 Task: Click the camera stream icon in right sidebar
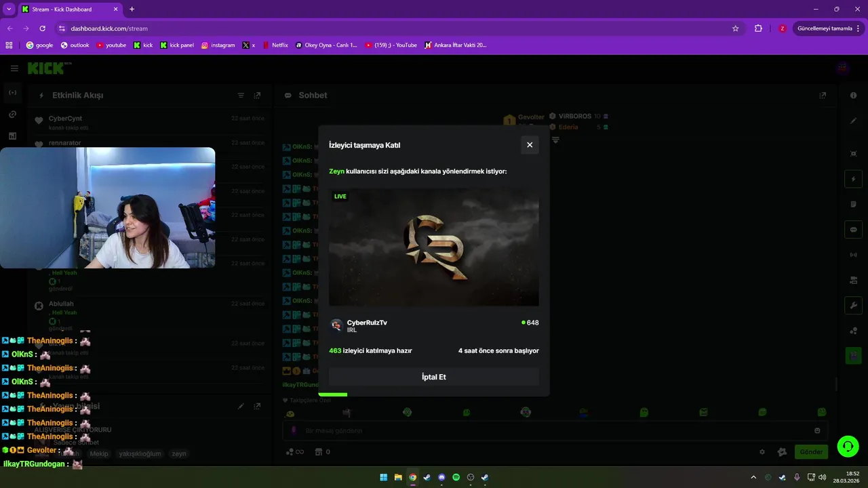[853, 280]
